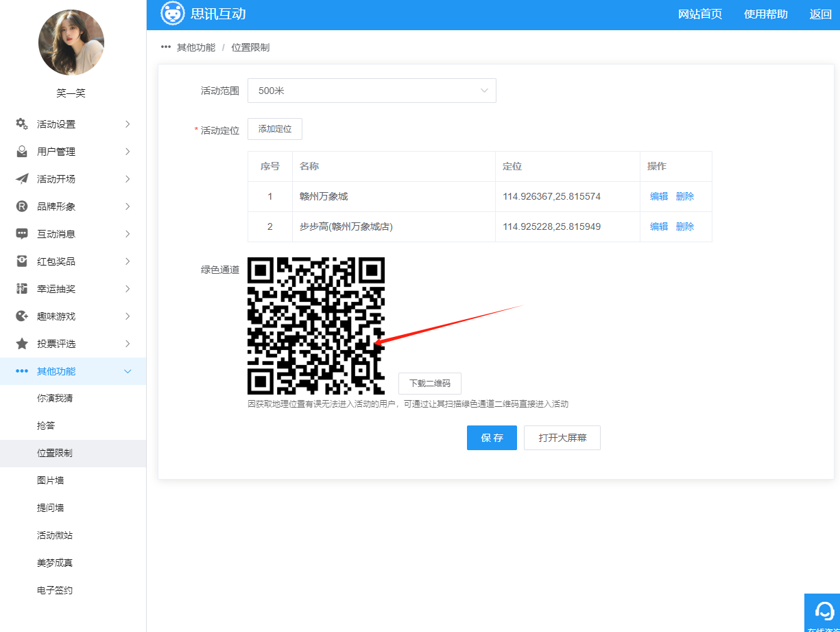Expand the 互动消息 menu chevron
The height and width of the screenshot is (632, 840).
pos(128,234)
